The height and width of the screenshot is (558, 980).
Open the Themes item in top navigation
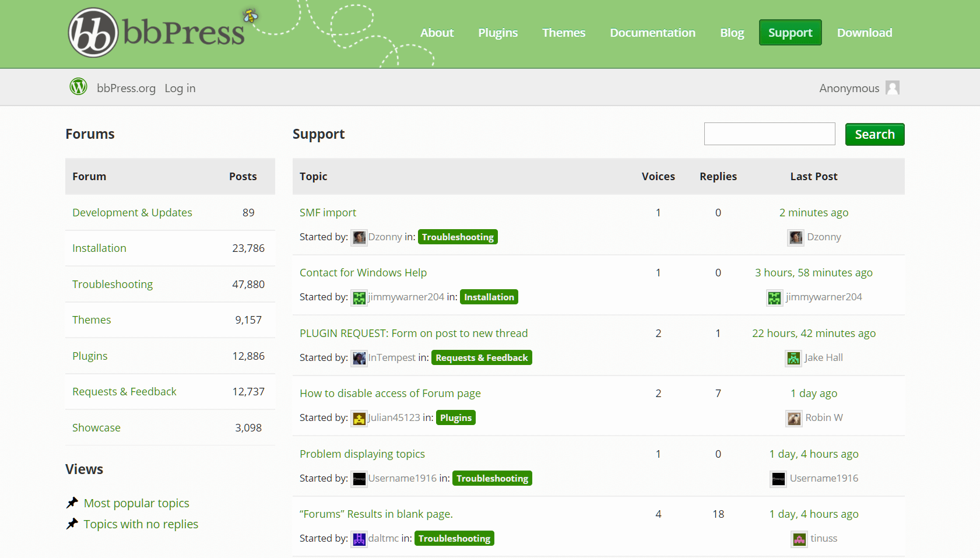tap(564, 33)
